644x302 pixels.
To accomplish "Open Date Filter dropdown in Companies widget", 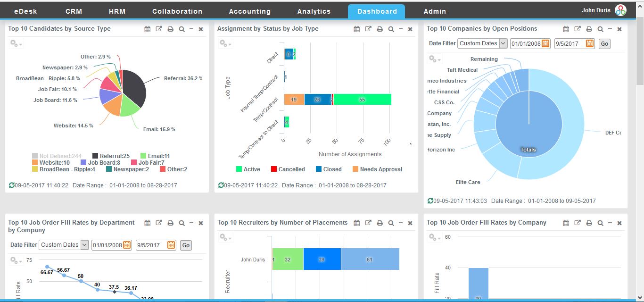I will point(483,43).
